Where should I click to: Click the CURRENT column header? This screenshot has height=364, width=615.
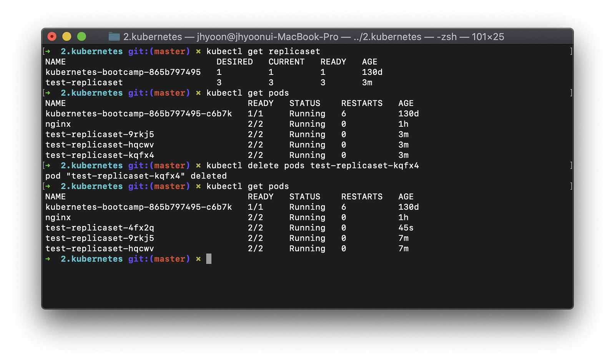coord(286,62)
